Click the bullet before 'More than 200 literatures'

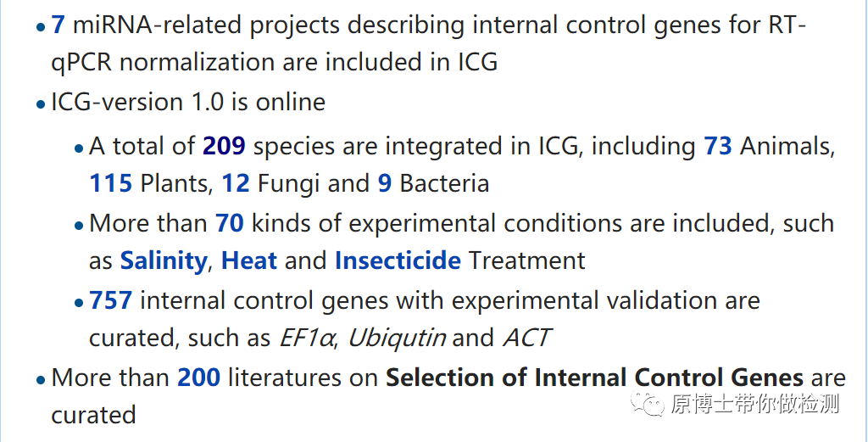[x=41, y=380]
